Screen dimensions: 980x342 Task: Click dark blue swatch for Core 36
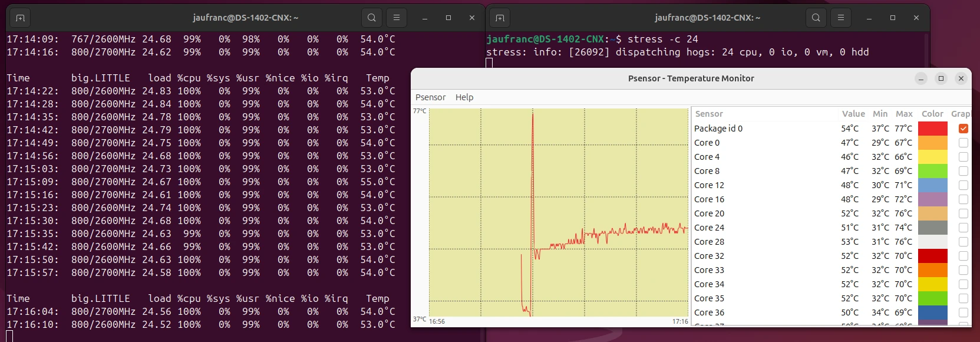click(x=933, y=313)
